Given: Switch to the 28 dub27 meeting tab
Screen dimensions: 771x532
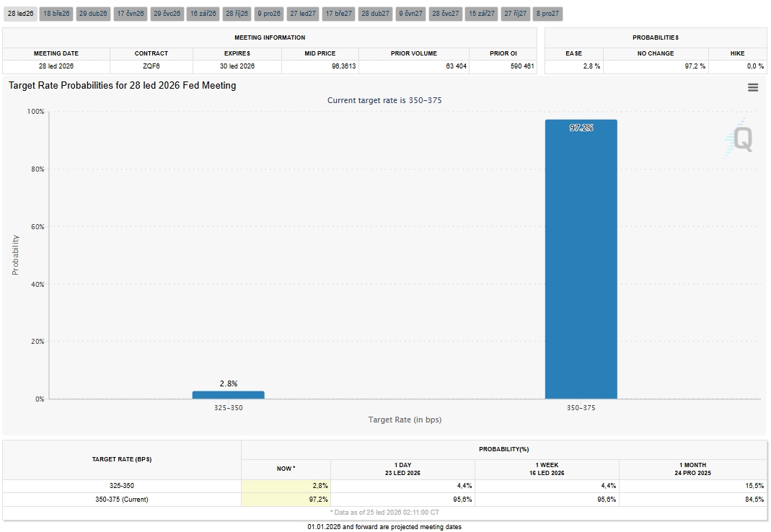Looking at the screenshot, I should click(x=375, y=14).
